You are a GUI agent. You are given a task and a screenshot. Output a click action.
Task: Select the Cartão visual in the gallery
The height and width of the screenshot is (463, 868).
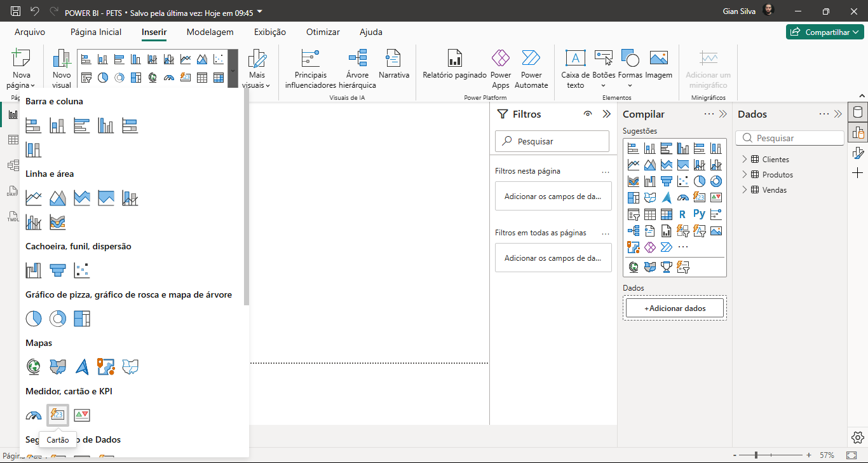point(58,415)
